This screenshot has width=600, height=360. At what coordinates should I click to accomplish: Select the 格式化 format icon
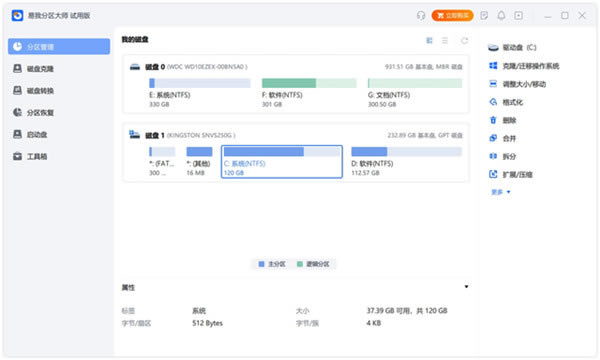(493, 102)
